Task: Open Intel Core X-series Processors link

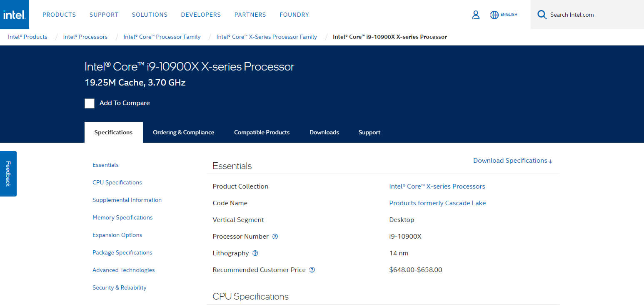Action: point(437,187)
